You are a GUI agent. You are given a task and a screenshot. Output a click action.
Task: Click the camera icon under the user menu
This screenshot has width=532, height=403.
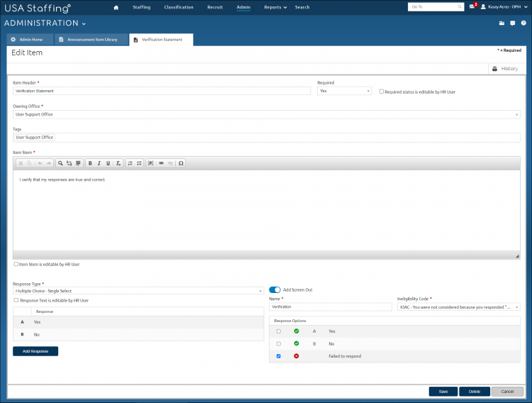[501, 23]
